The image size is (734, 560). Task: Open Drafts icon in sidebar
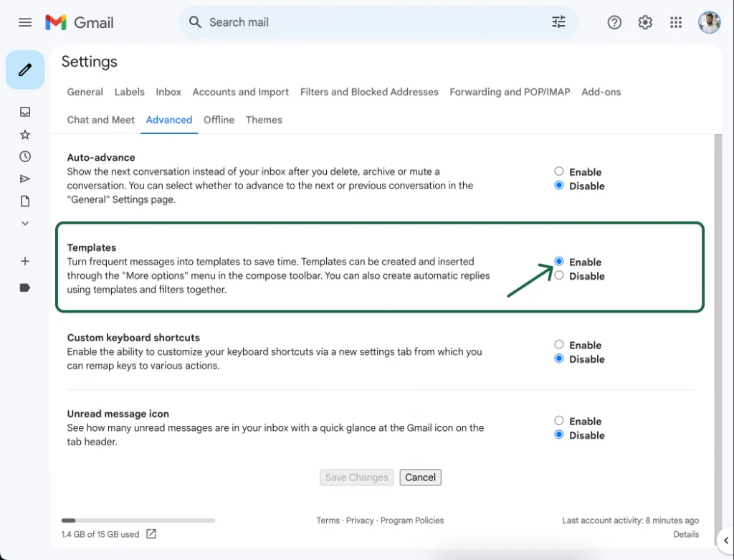25,201
